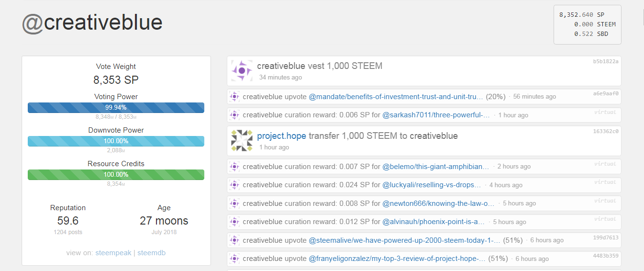
Task: Click avatar icon beside sarkash7011 curation reward
Action: [x=234, y=115]
